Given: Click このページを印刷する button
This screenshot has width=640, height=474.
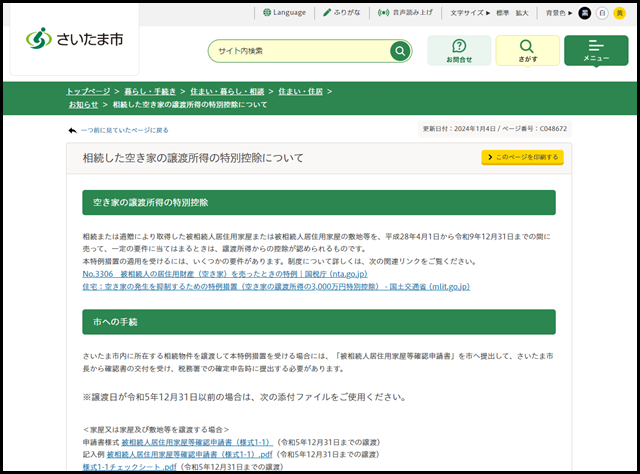Looking at the screenshot, I should (522, 157).
